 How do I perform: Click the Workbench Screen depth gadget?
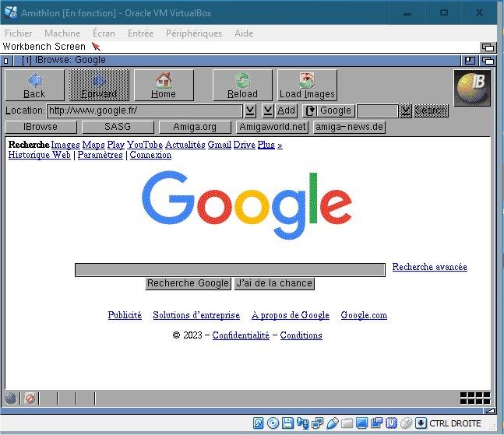coord(488,47)
